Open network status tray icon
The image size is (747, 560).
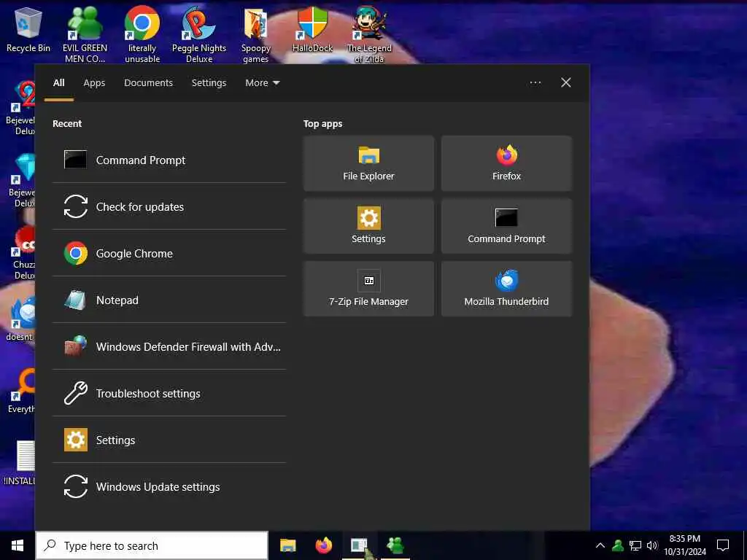(635, 545)
